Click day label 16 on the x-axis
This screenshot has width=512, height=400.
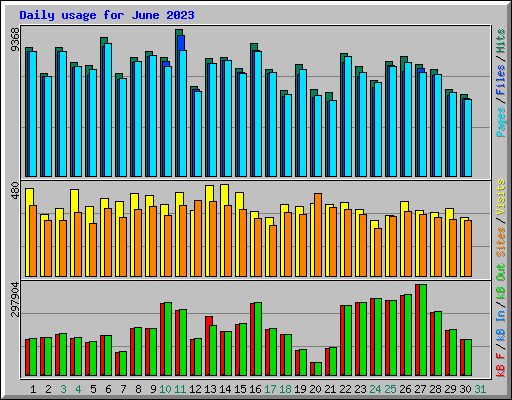[255, 389]
